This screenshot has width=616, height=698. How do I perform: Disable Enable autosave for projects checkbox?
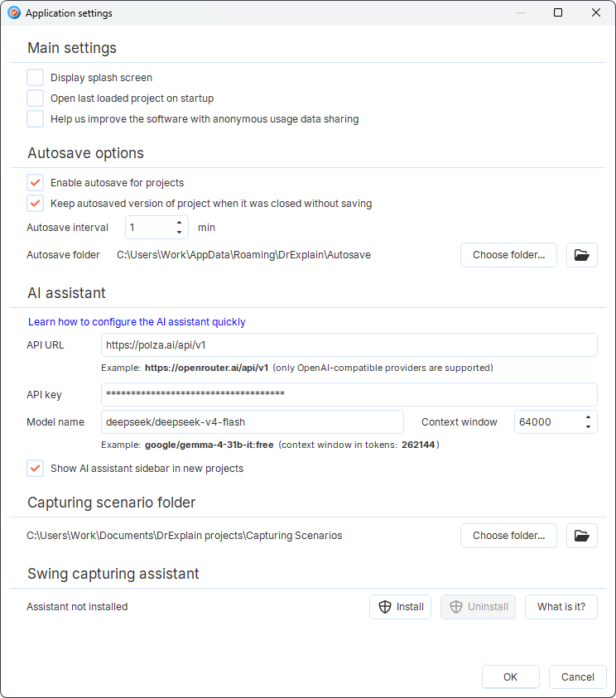click(35, 182)
